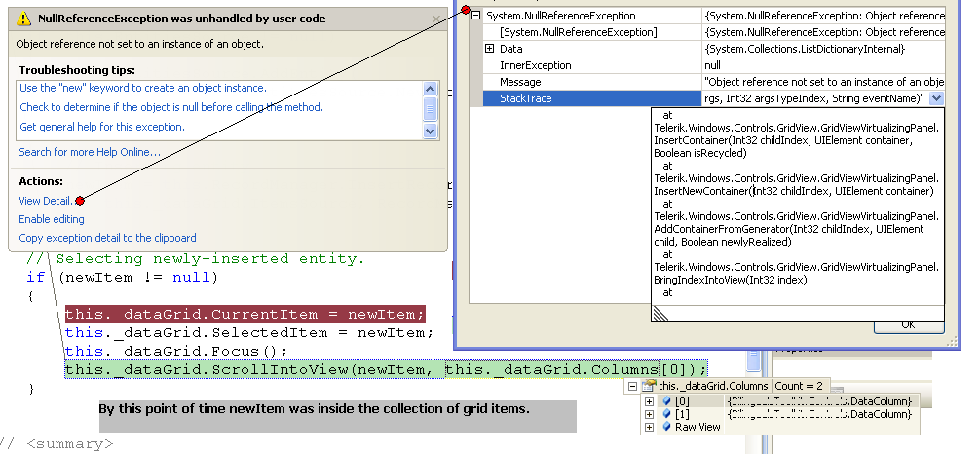The width and height of the screenshot is (980, 454).
Task: Click the 'View Detail...' action
Action: pyautogui.click(x=46, y=201)
